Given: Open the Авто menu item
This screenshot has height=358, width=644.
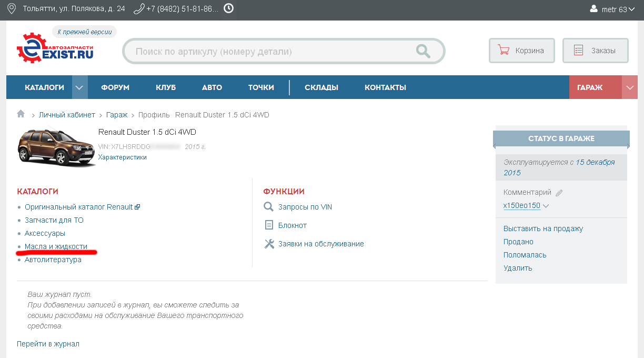Looking at the screenshot, I should click(212, 87).
